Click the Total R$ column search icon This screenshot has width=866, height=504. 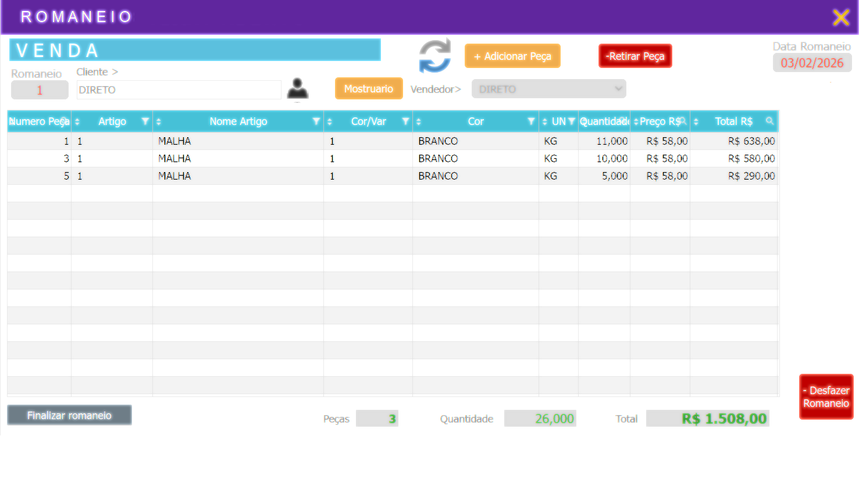pyautogui.click(x=769, y=121)
